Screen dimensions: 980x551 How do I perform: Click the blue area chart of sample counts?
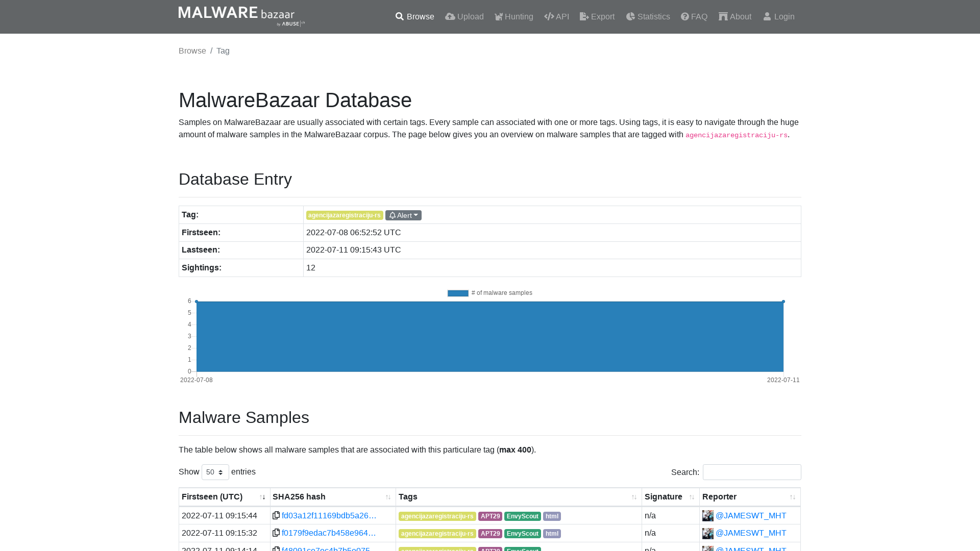[x=489, y=337]
